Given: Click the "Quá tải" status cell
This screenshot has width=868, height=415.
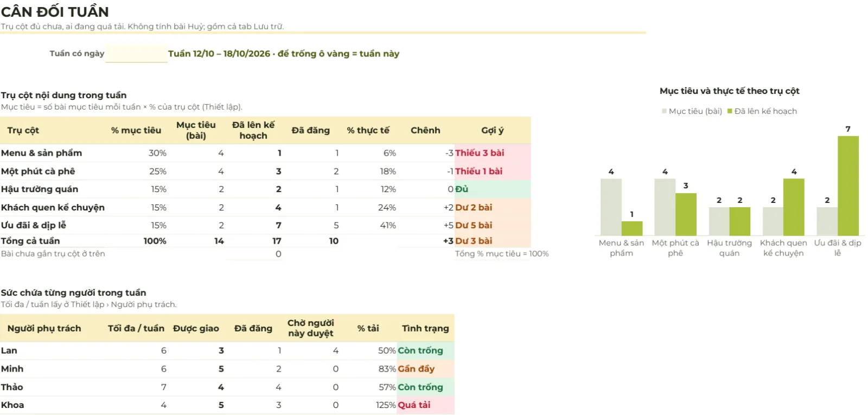Looking at the screenshot, I should click(x=425, y=405).
